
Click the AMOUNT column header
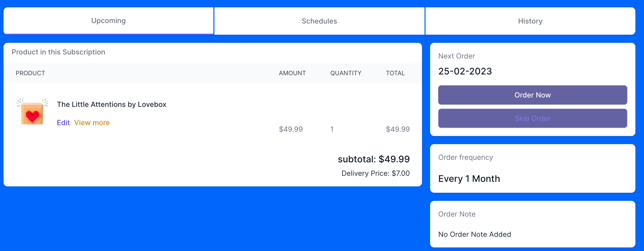coord(292,73)
